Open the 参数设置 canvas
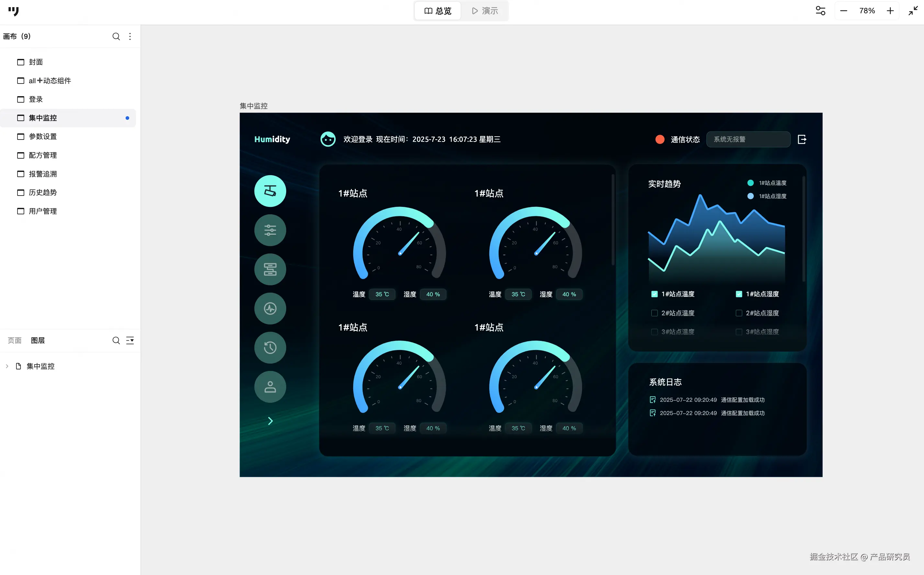 [43, 137]
